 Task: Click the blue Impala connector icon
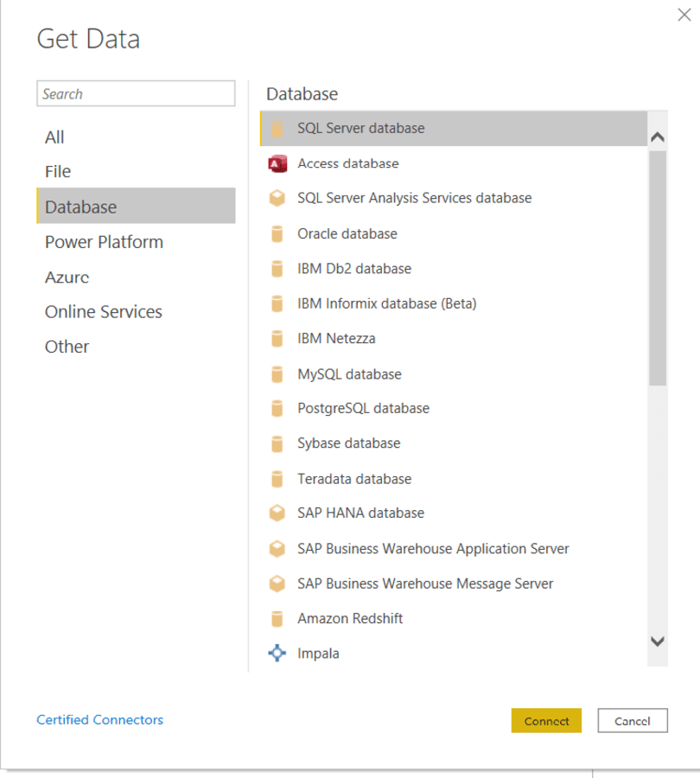tap(277, 653)
